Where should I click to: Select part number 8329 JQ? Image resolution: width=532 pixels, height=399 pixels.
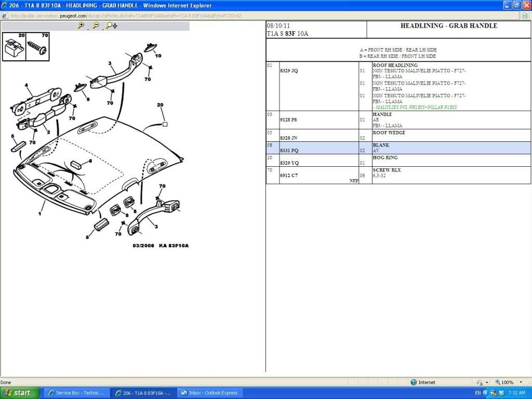tap(289, 71)
